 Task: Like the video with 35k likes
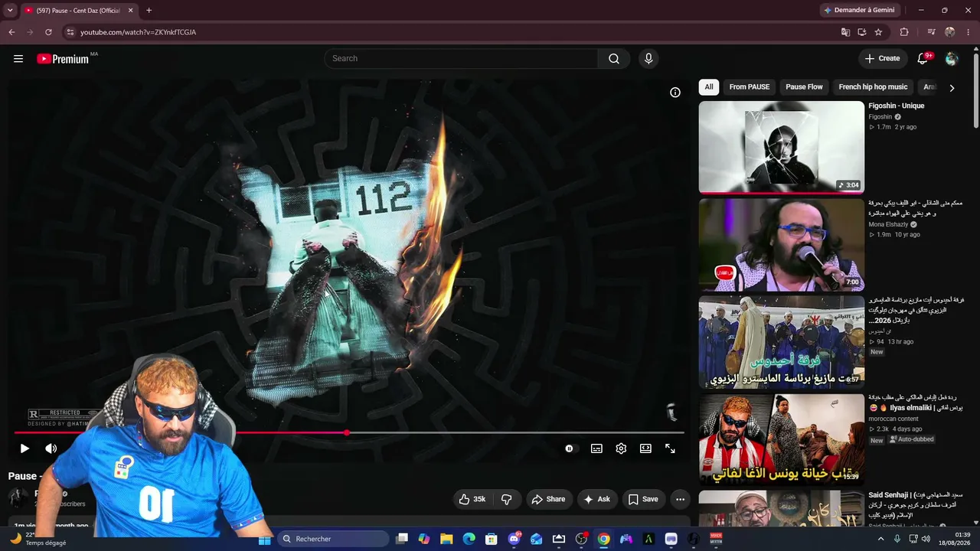pos(472,499)
